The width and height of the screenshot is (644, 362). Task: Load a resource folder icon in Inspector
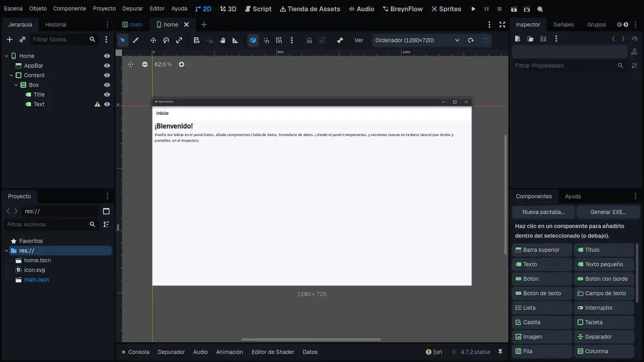(530, 39)
